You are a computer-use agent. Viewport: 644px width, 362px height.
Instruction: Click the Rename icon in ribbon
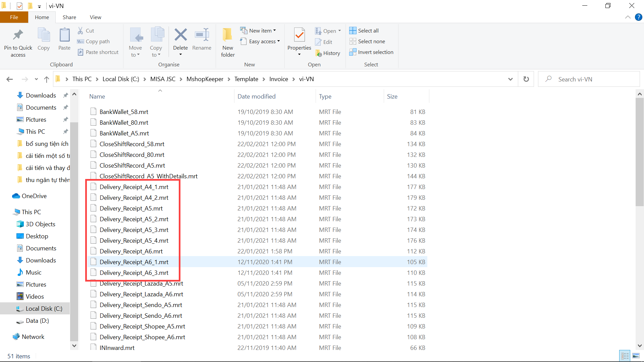coord(202,35)
